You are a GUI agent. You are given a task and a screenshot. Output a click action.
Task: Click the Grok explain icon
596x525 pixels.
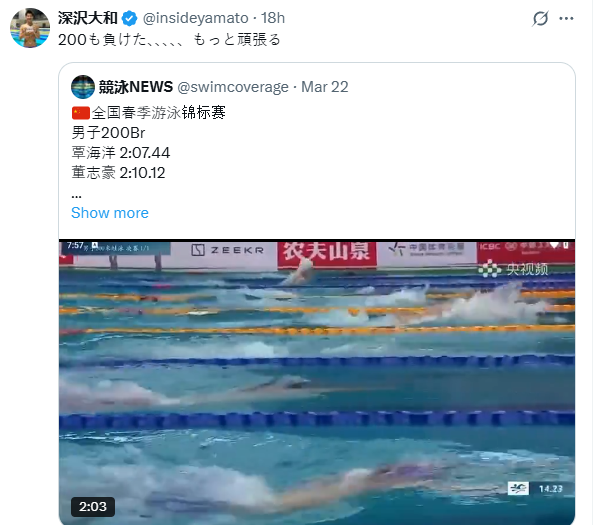pos(540,18)
